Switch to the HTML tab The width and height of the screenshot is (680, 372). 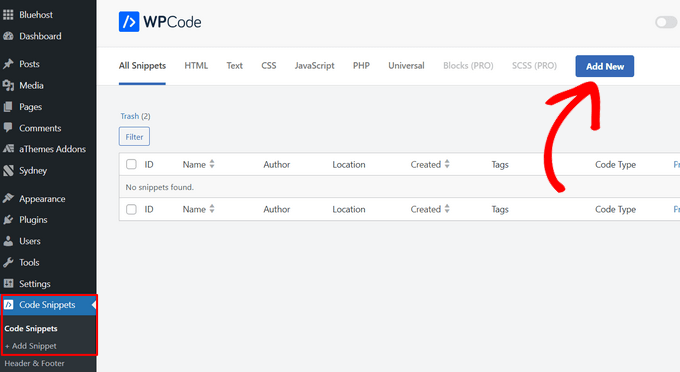(196, 66)
